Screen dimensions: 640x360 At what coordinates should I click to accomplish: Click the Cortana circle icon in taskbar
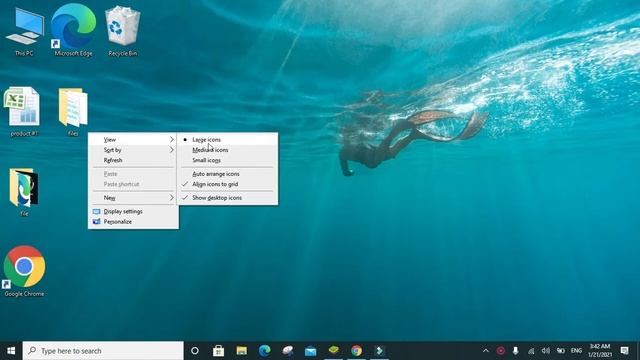tap(195, 351)
